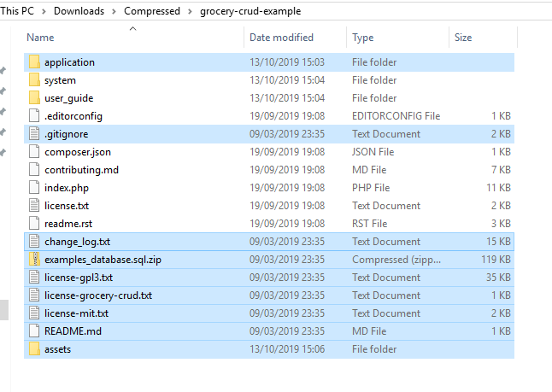The image size is (552, 392).
Task: Sort files by Size column
Action: 463,38
